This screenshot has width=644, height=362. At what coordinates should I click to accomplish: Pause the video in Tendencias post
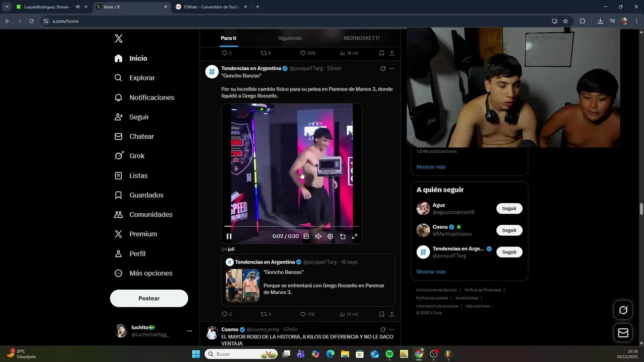tap(229, 236)
